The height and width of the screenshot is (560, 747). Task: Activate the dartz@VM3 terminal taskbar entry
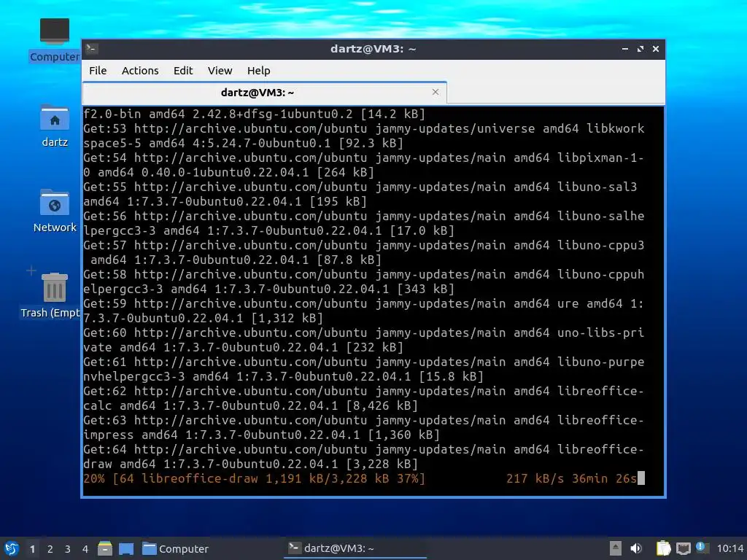pyautogui.click(x=355, y=548)
